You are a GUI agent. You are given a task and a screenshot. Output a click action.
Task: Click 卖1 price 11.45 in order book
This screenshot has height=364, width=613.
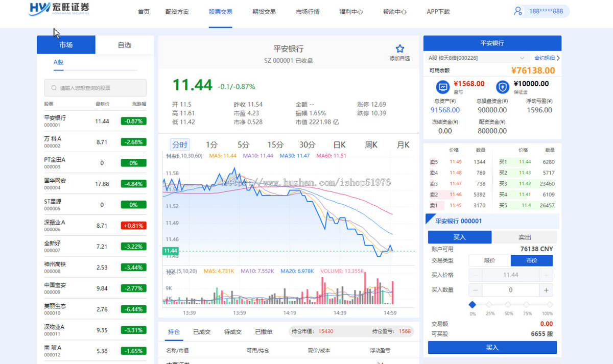[456, 206]
